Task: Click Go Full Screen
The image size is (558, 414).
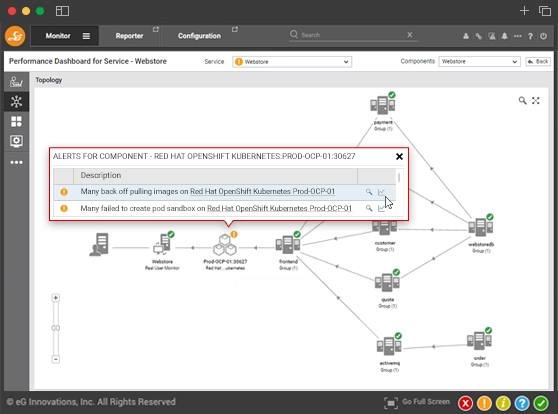Action: pyautogui.click(x=417, y=402)
